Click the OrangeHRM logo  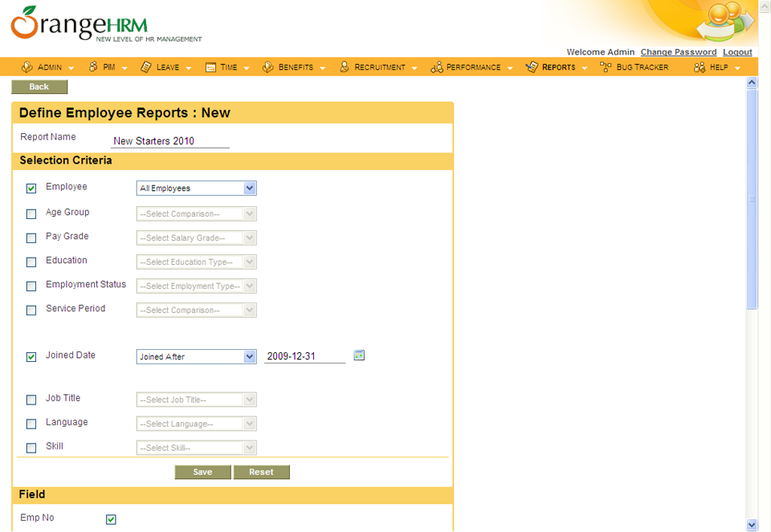point(106,24)
